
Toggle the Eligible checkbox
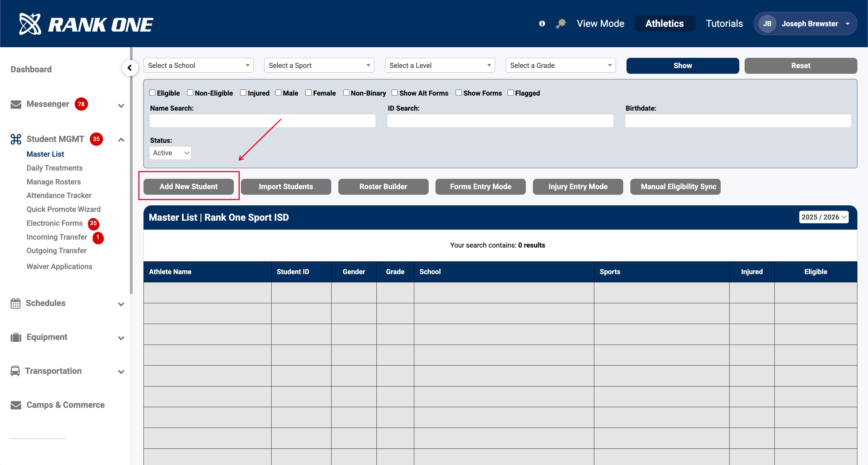click(152, 93)
